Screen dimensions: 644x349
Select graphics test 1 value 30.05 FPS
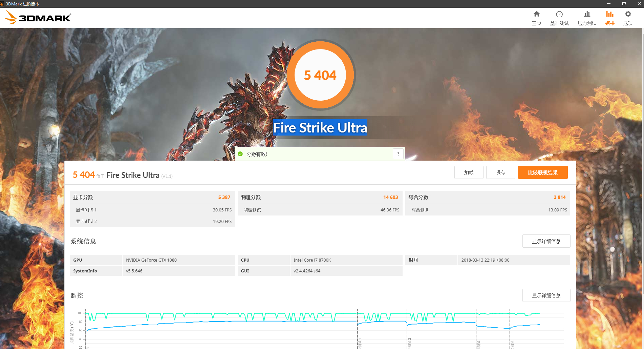[x=222, y=210]
